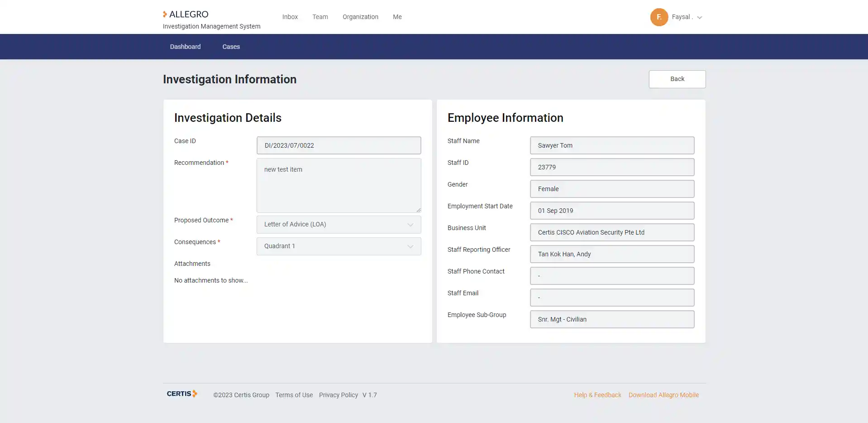The image size is (868, 423).
Task: Click the Staff Reporting Officer field
Action: (612, 254)
